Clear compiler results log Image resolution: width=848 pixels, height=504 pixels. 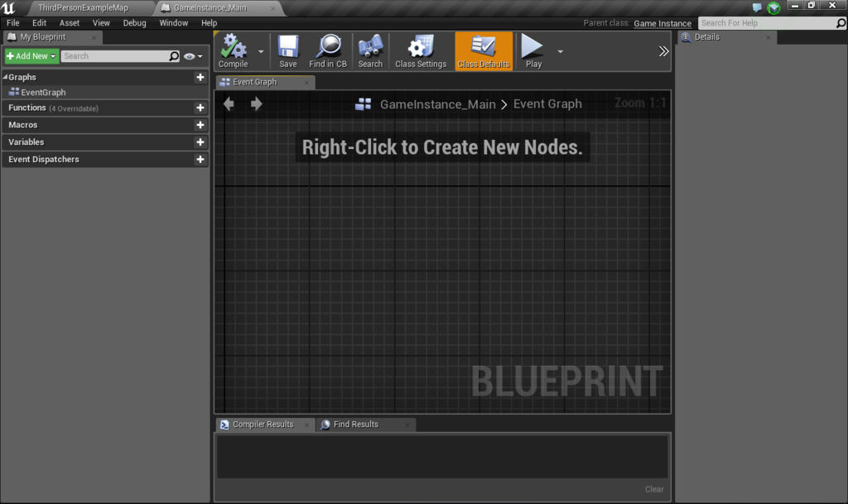654,489
